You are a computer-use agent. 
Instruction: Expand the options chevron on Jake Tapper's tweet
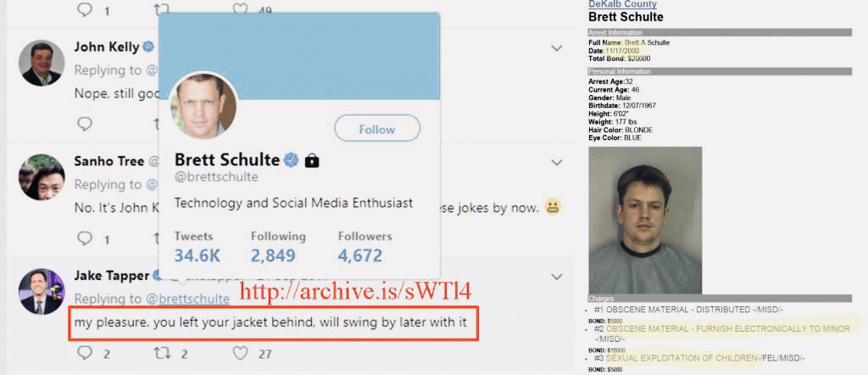coord(557,277)
